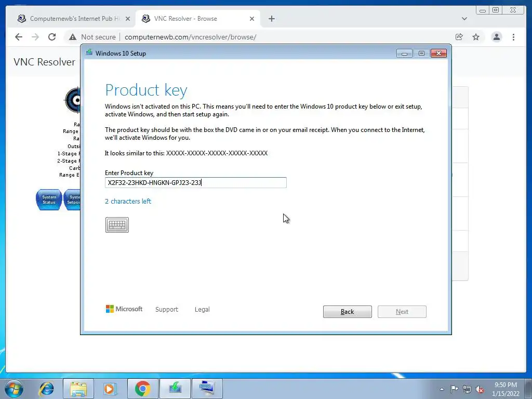Click Chrome icon in taskbar
Viewport: 532px width, 399px height.
(x=142, y=389)
